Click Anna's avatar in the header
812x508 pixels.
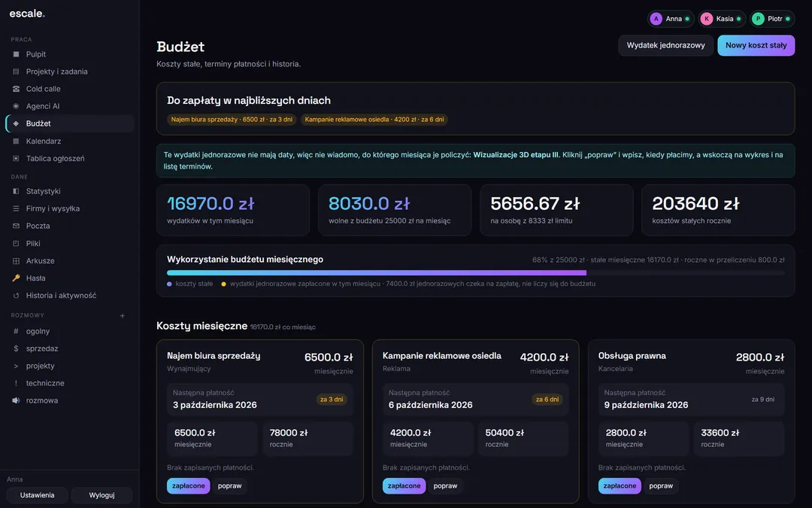coord(656,19)
